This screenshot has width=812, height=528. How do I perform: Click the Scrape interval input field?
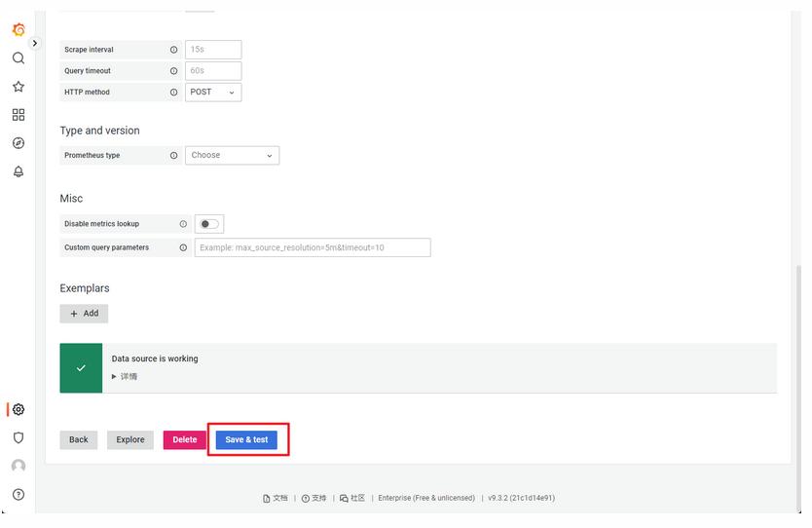(213, 50)
